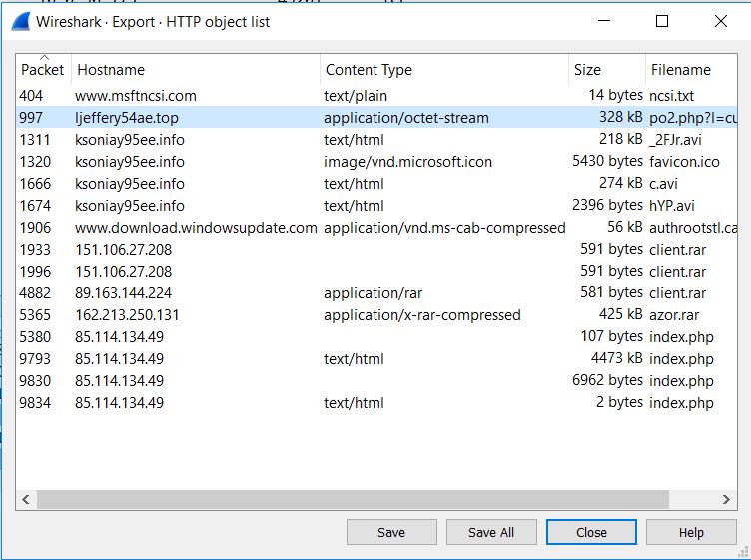The height and width of the screenshot is (560, 751).
Task: Click the horizontal scrollbar thumb
Action: [353, 500]
